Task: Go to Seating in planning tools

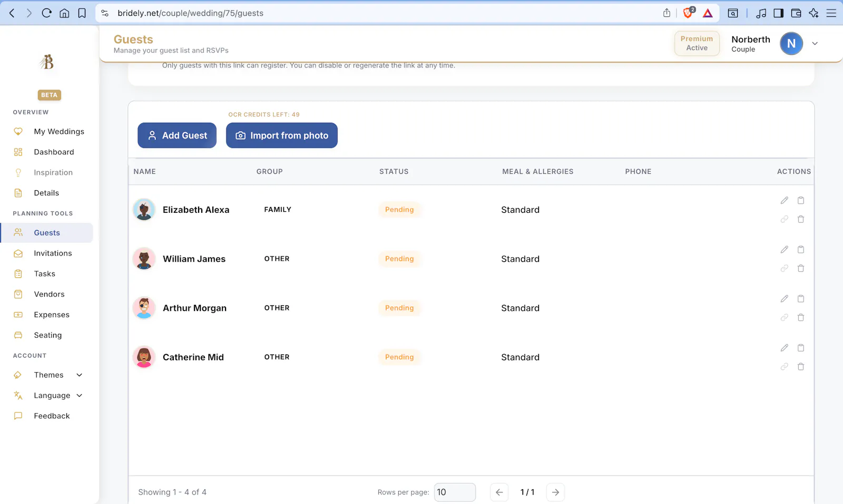Action: coord(47,335)
